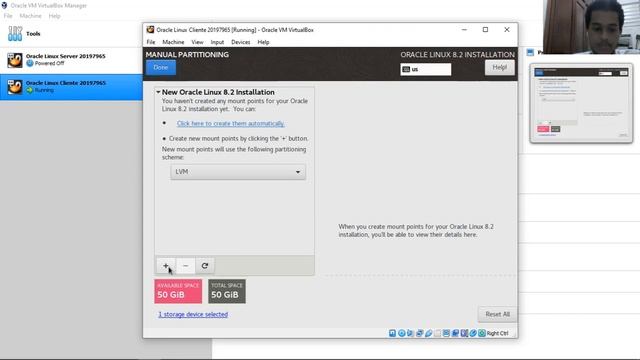The width and height of the screenshot is (640, 360).
Task: Click the mouse integration status icon
Action: coord(473,333)
